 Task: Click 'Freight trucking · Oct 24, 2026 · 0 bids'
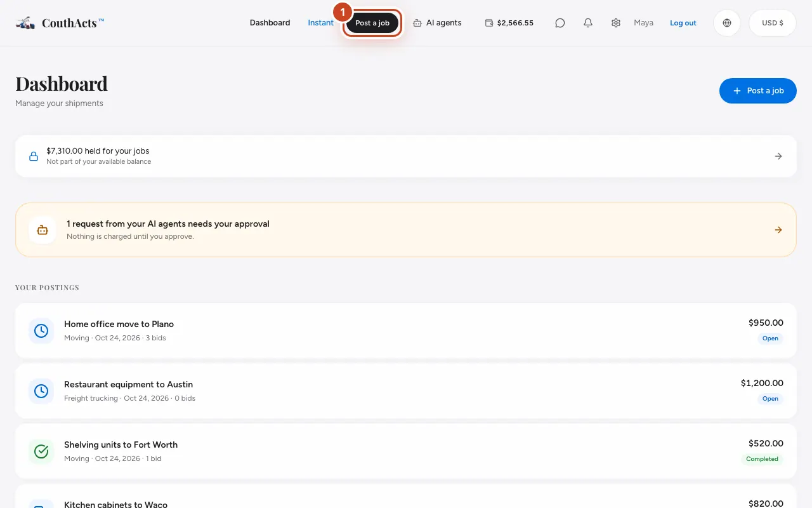pos(129,398)
